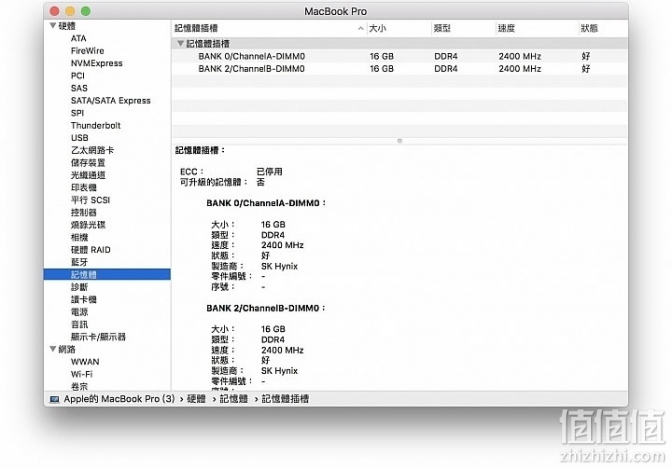Select 卷宗 in the sidebar
Viewport: 672px width, 469px height.
click(79, 386)
